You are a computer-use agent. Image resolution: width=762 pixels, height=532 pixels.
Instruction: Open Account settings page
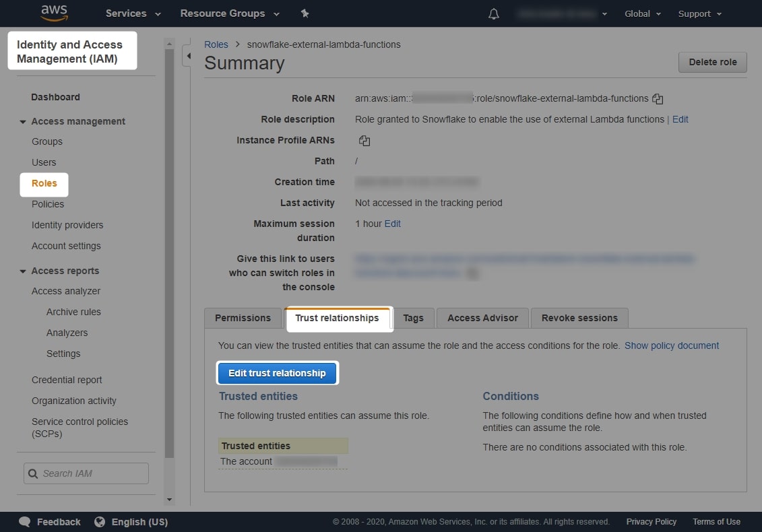click(66, 246)
